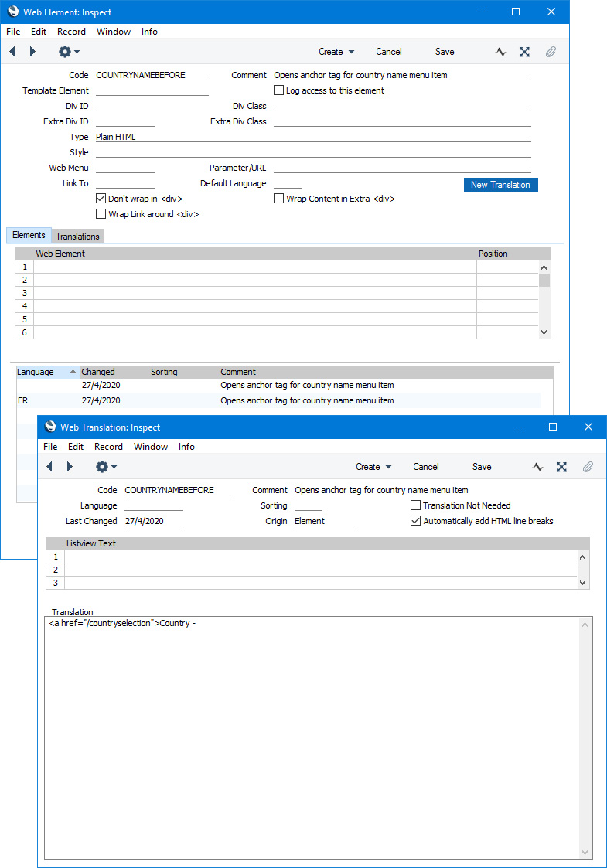607x868 pixels.
Task: Click the next record arrow in Web Element window
Action: click(32, 52)
